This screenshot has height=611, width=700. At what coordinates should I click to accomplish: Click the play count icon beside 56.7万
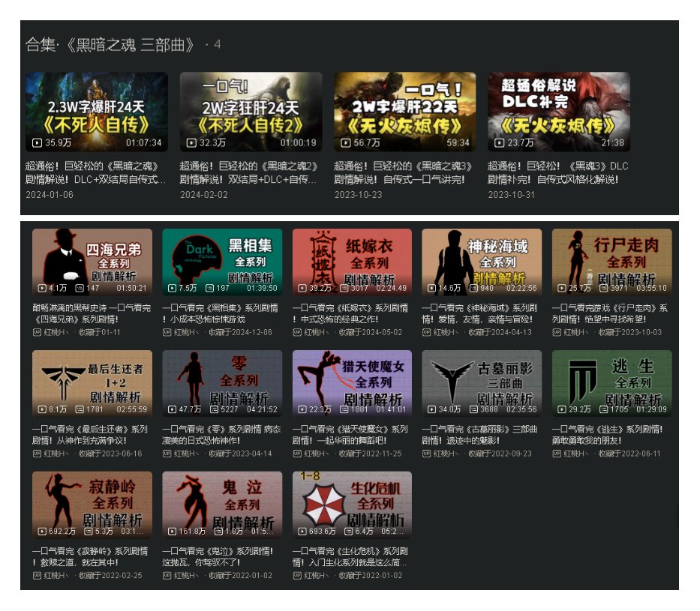coord(346,142)
